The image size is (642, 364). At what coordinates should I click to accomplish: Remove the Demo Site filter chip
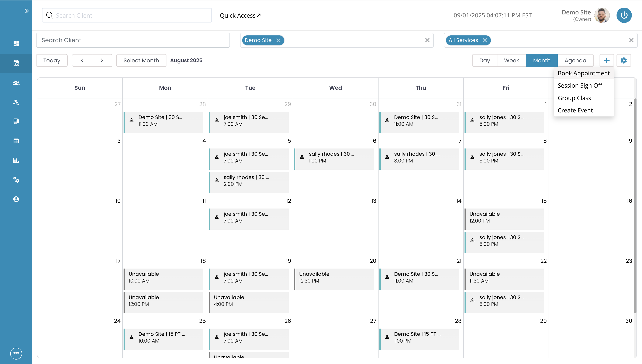pyautogui.click(x=278, y=40)
